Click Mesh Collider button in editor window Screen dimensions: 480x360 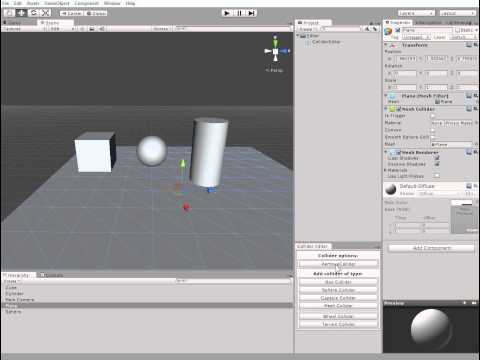[x=338, y=306]
